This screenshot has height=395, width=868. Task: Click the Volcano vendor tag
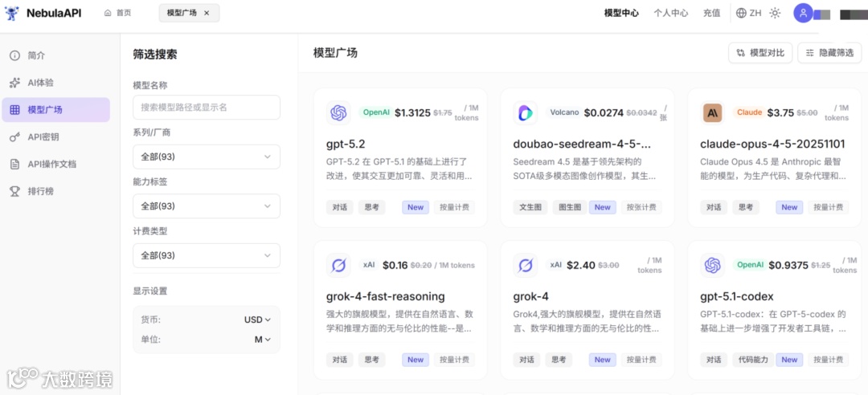(x=563, y=112)
